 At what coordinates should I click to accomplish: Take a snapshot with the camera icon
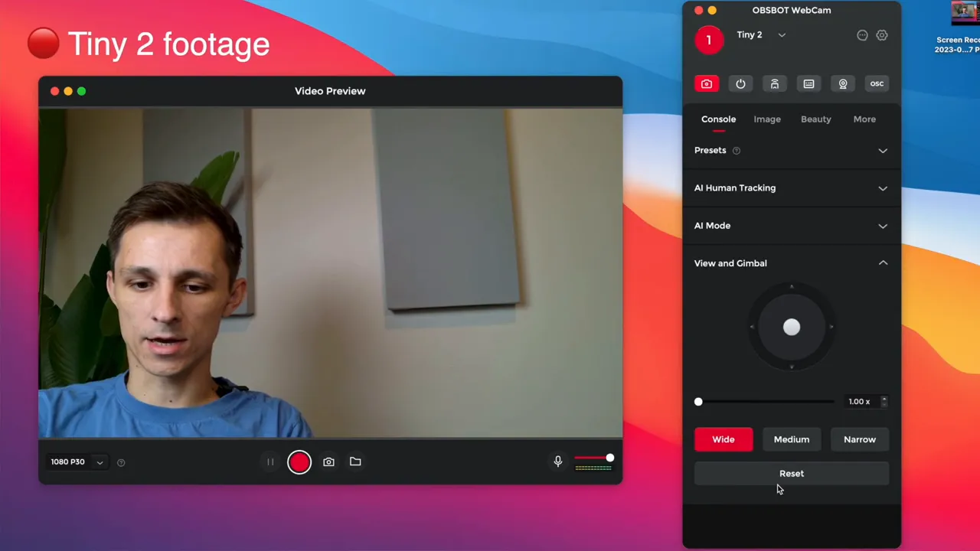[x=328, y=461]
